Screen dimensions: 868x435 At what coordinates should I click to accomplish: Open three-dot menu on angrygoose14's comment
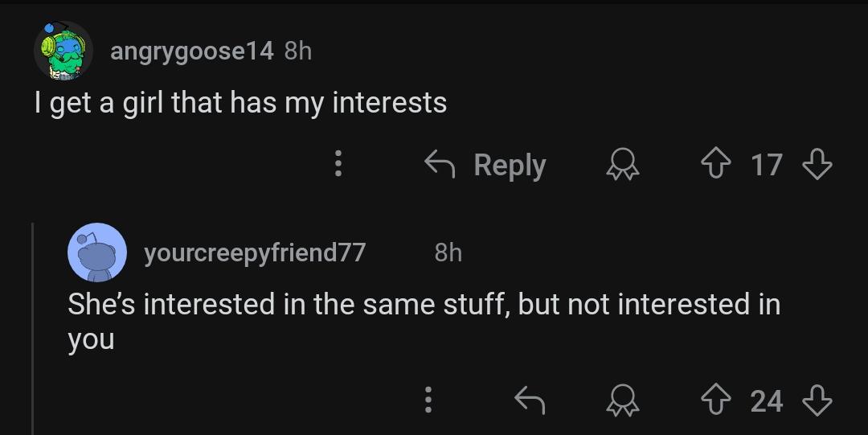338,165
